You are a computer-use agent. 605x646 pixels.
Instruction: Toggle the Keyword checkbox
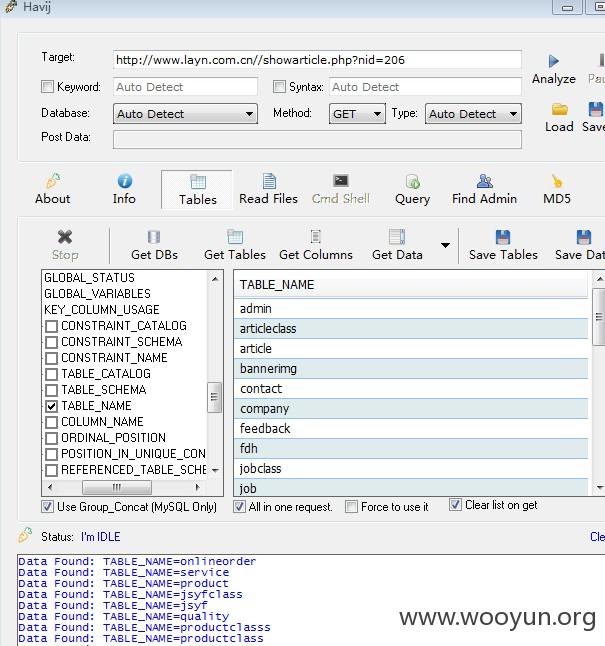click(47, 87)
